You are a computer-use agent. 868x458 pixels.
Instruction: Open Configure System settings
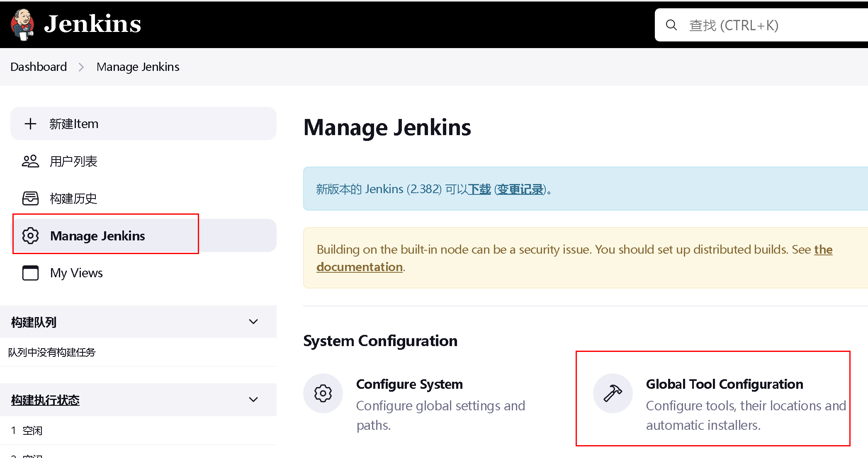click(409, 384)
